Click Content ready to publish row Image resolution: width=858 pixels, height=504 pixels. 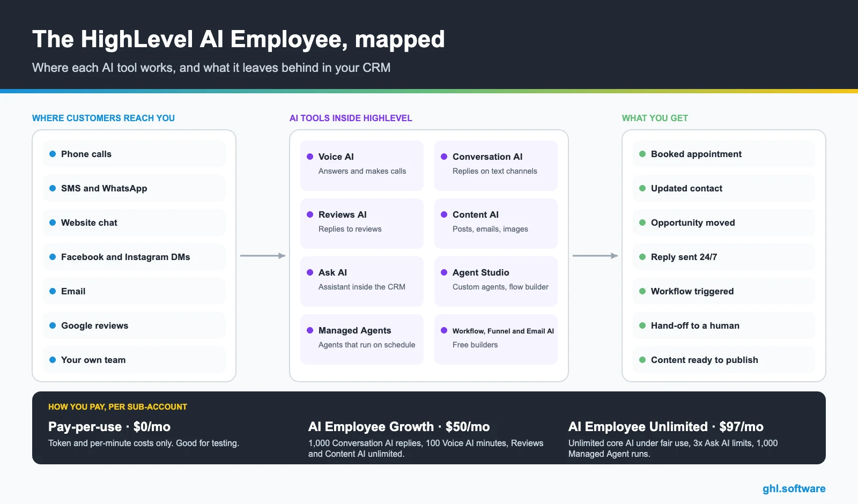(724, 360)
